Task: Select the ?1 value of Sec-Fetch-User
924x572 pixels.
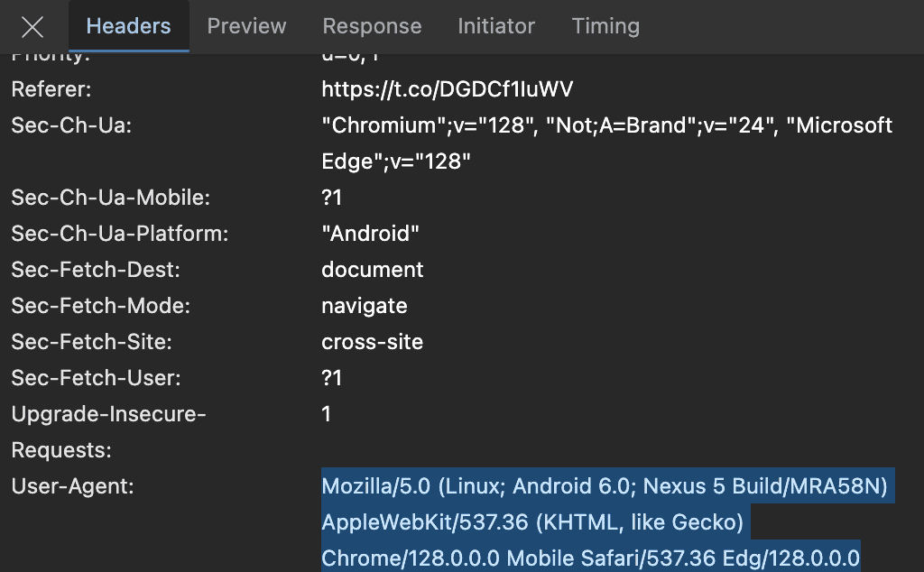Action: pyautogui.click(x=332, y=378)
